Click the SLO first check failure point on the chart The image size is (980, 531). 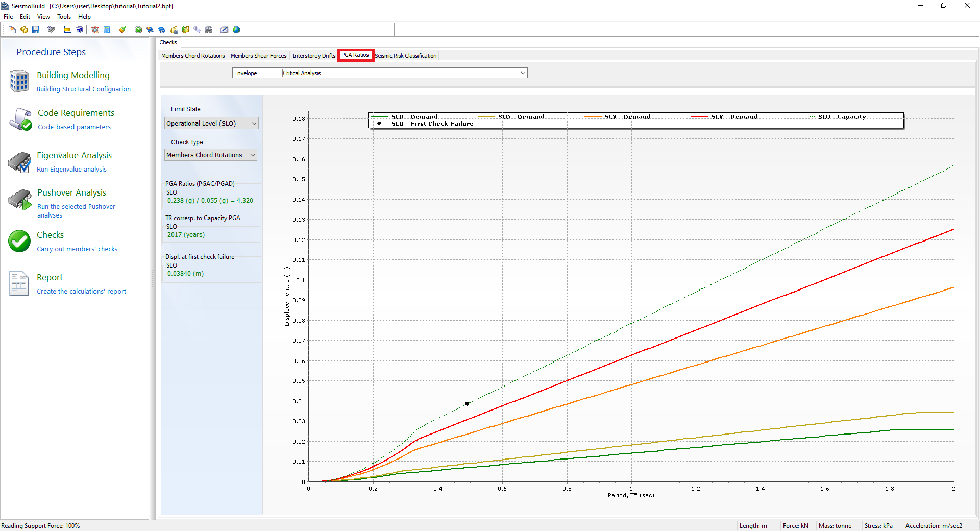click(467, 404)
